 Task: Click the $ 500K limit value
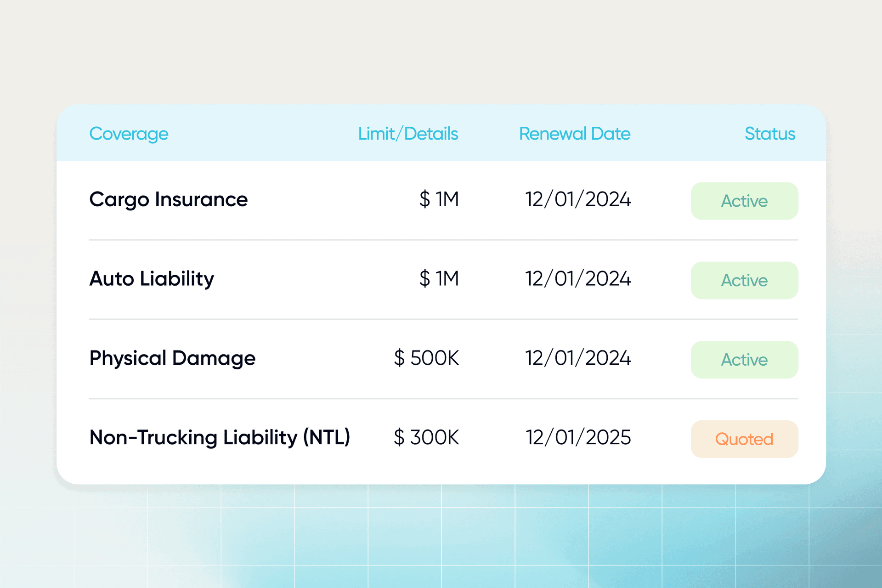[426, 358]
